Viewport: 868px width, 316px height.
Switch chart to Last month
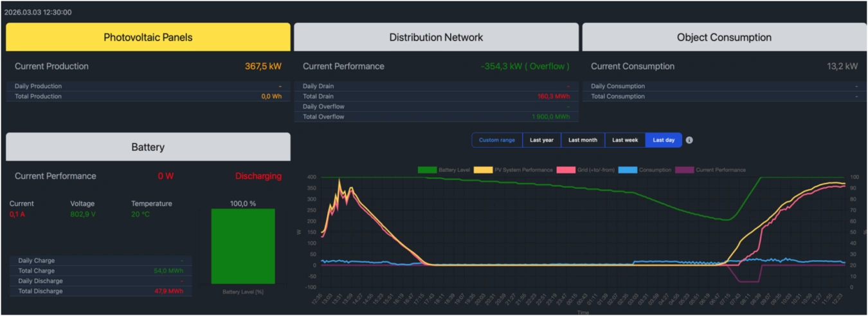pyautogui.click(x=583, y=140)
